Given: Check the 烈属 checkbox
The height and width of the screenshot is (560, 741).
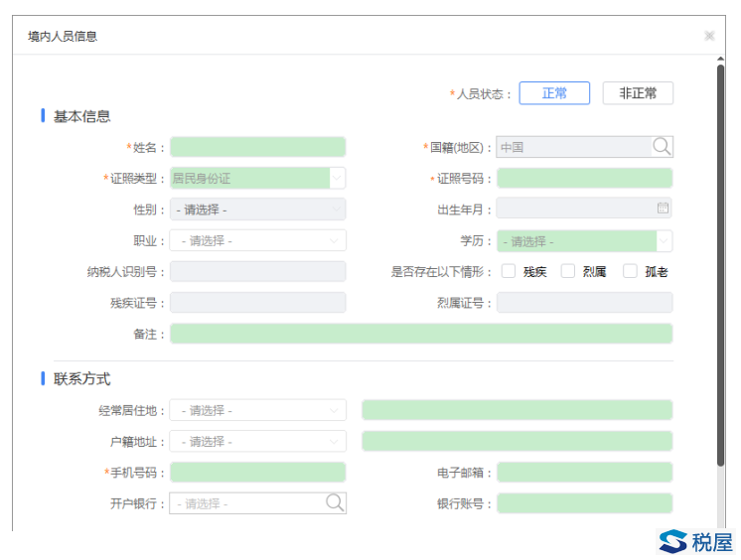Looking at the screenshot, I should tap(568, 271).
